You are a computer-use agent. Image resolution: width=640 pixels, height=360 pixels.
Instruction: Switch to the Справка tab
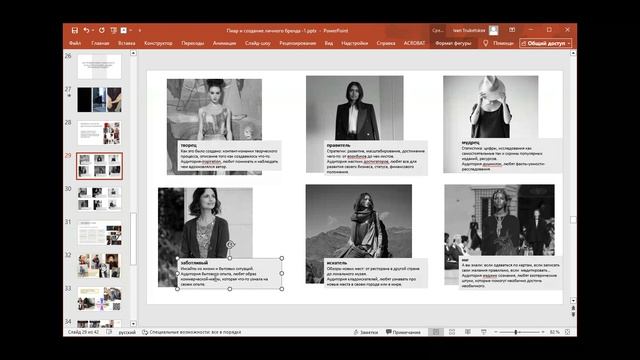(386, 43)
